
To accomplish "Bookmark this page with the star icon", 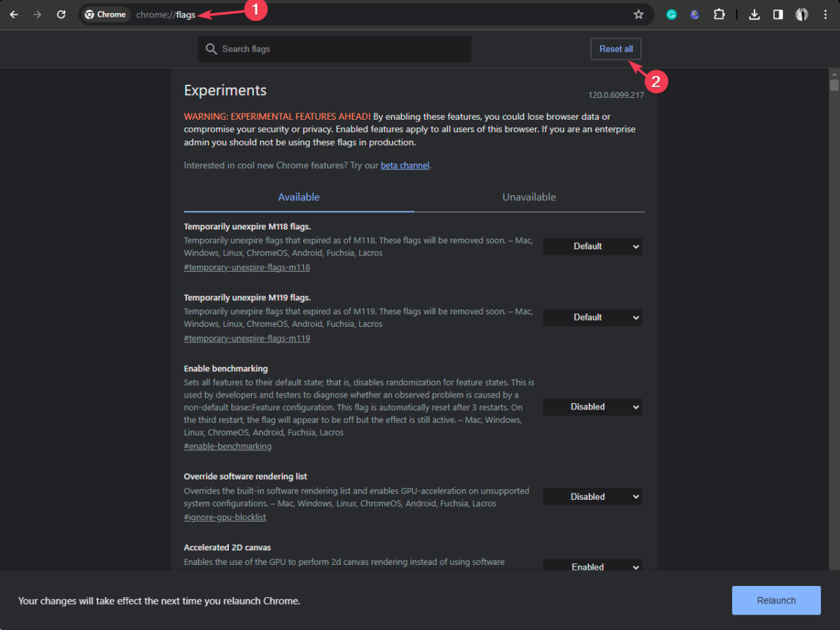I will (638, 14).
